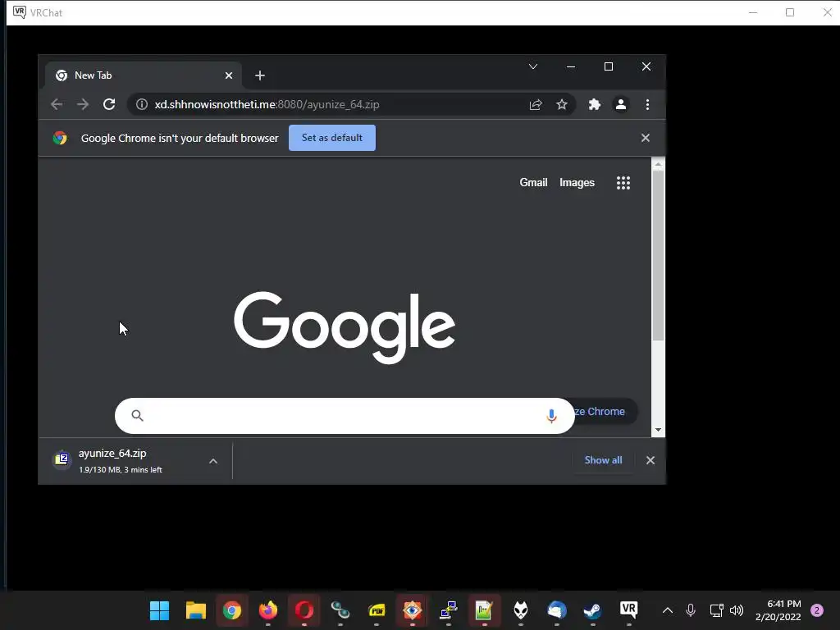Expand download options for ayunize_64.zip
Viewport: 840px width, 630px height.
pos(213,461)
